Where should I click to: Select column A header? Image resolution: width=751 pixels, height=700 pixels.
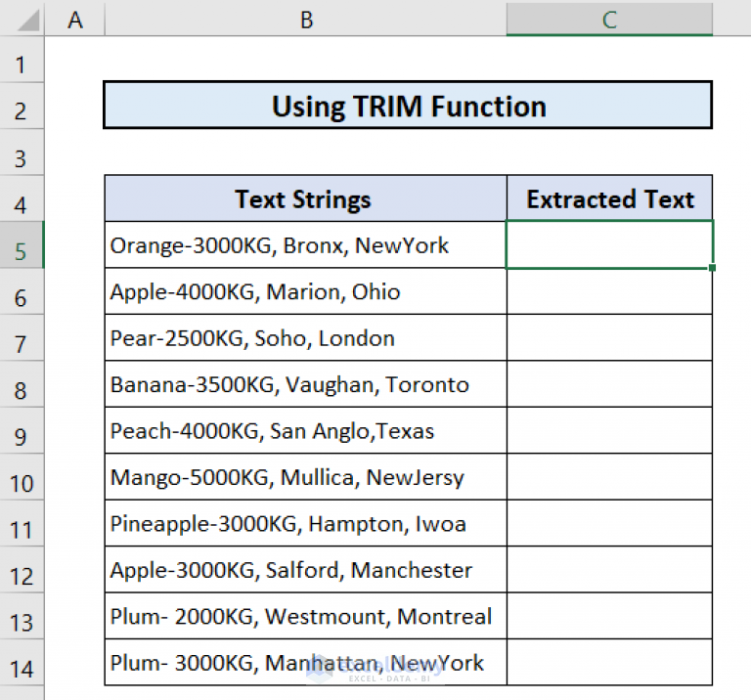point(74,20)
